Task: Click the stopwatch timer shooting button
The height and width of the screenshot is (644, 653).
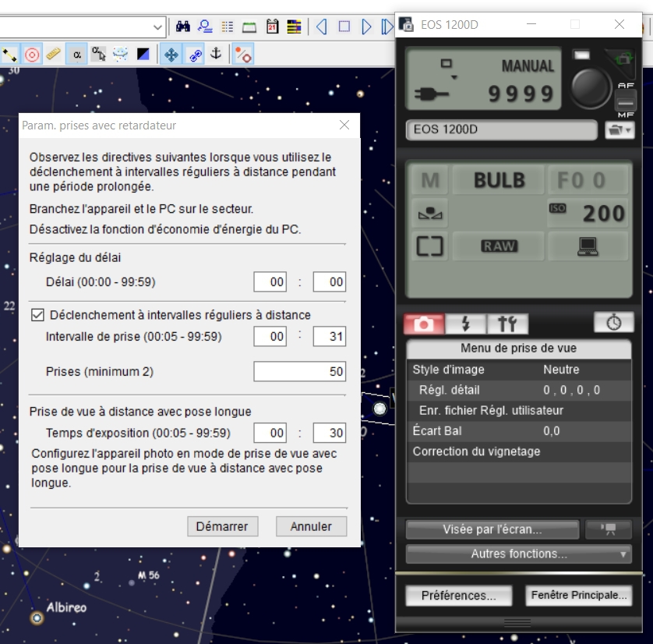Action: [x=614, y=323]
